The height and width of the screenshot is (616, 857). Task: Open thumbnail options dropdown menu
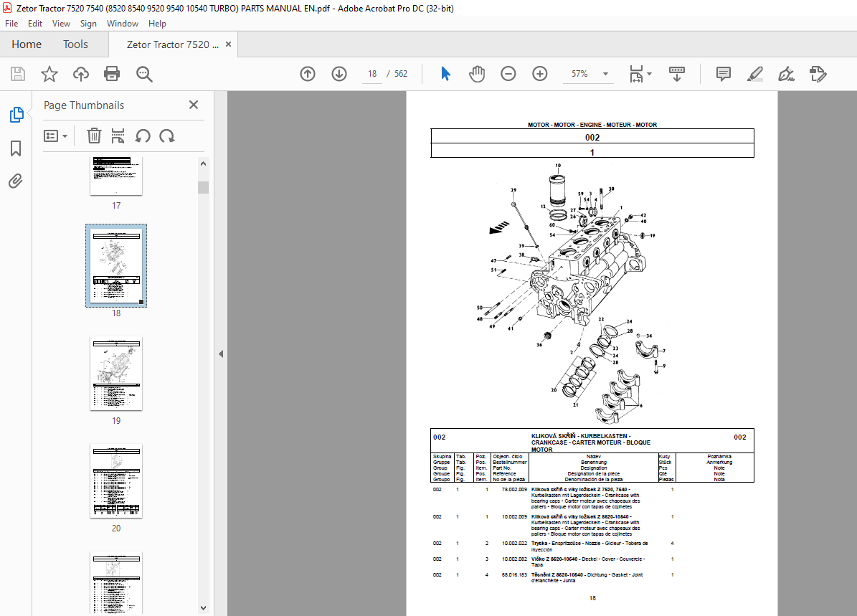coord(55,136)
